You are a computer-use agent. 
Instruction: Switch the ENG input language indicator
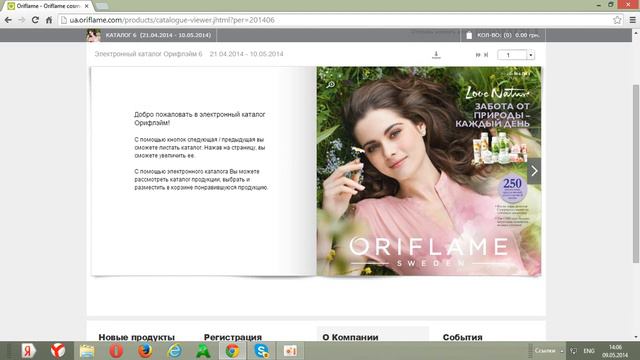pyautogui.click(x=589, y=351)
